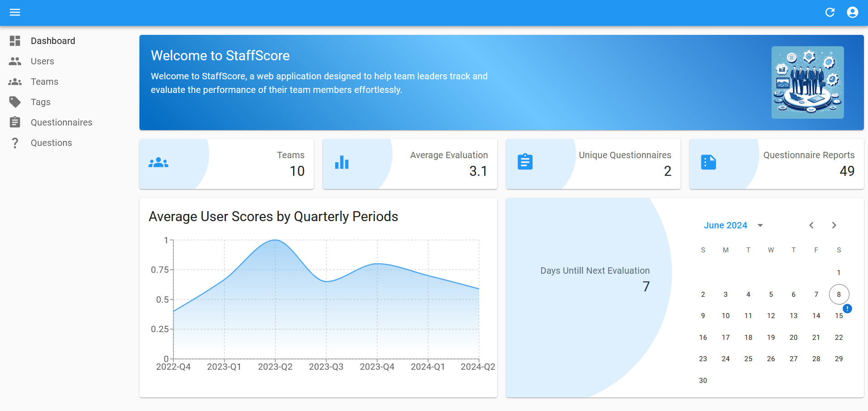Click the Average User Scores chart title
This screenshot has height=411, width=868.
pyautogui.click(x=273, y=217)
